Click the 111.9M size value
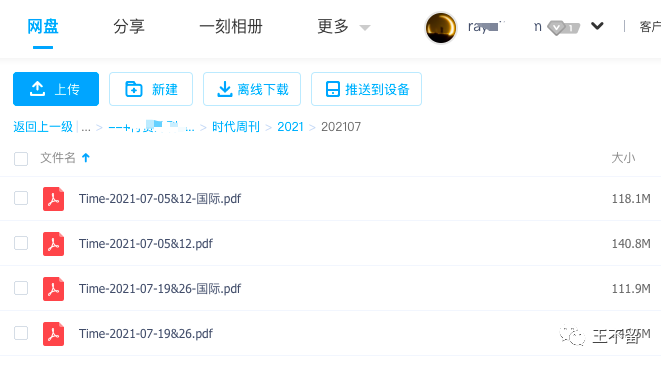 point(631,289)
